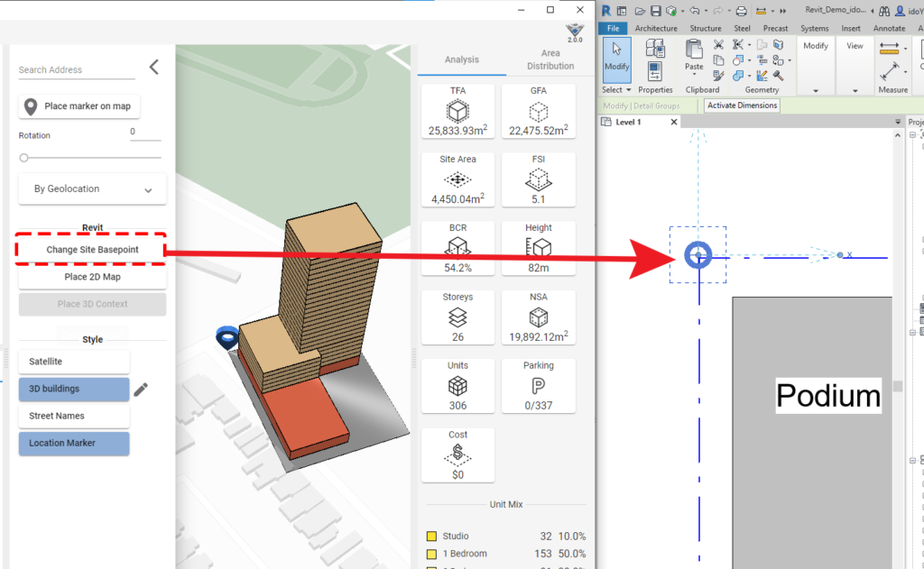This screenshot has height=569, width=924.
Task: Click the aligned dimension icon in Measure panel
Action: [888, 48]
